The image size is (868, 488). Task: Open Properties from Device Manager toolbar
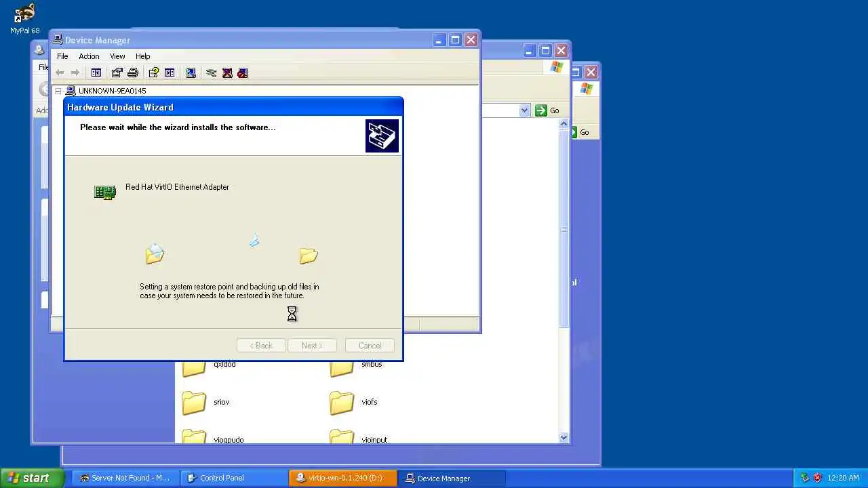(117, 73)
